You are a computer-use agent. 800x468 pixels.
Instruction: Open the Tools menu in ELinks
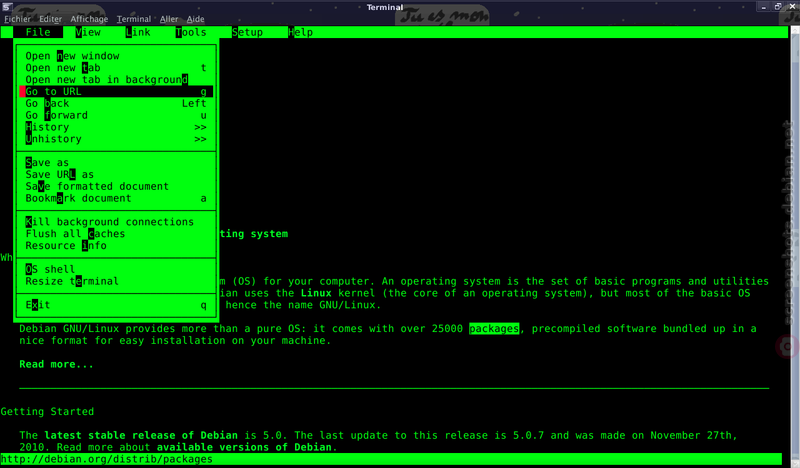[x=191, y=32]
